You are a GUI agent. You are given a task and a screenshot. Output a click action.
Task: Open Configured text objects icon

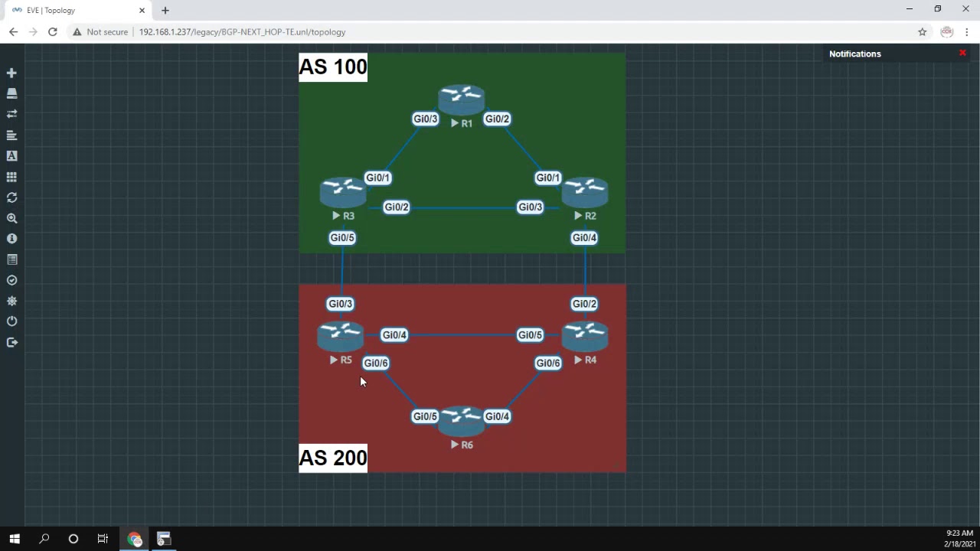(11, 156)
